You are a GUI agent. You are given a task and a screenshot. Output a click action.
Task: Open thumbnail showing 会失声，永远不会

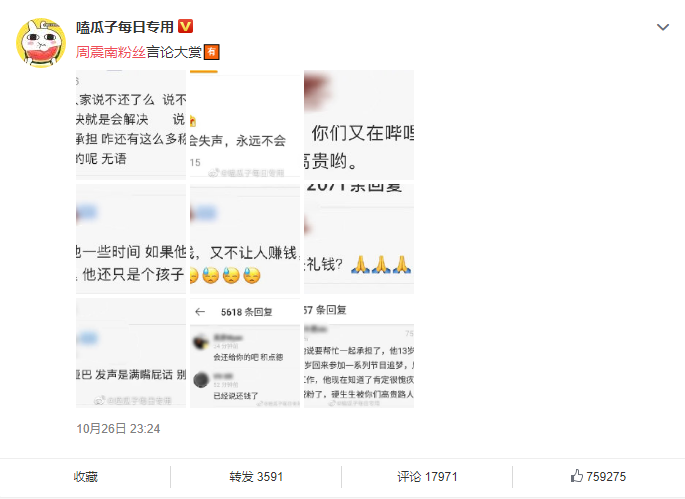click(245, 125)
